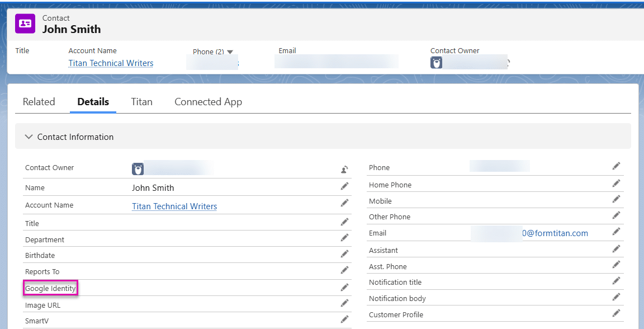
Task: Click the formtitan.com email address link
Action: pyautogui.click(x=555, y=233)
